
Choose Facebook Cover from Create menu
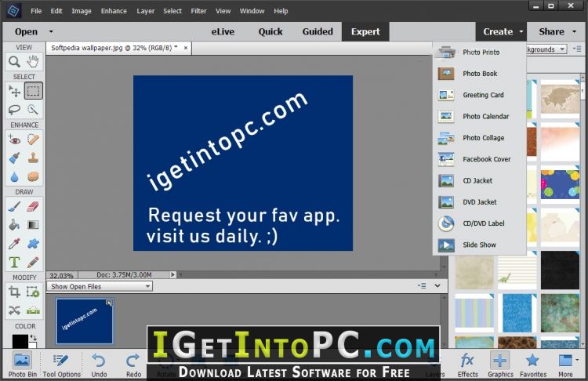click(479, 159)
